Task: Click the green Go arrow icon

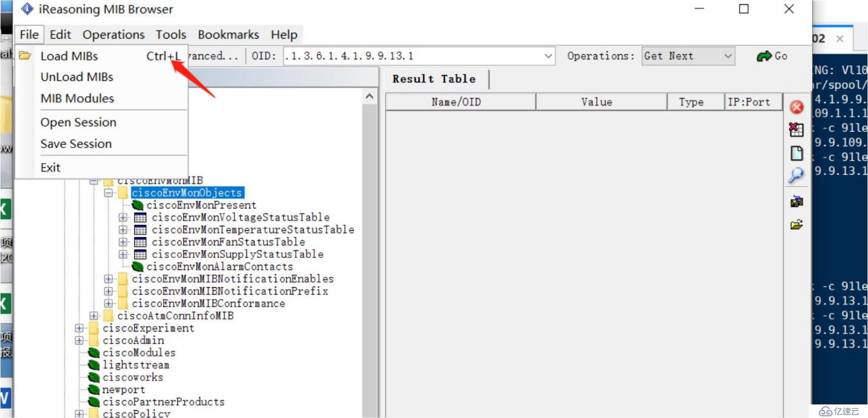Action: pyautogui.click(x=764, y=56)
